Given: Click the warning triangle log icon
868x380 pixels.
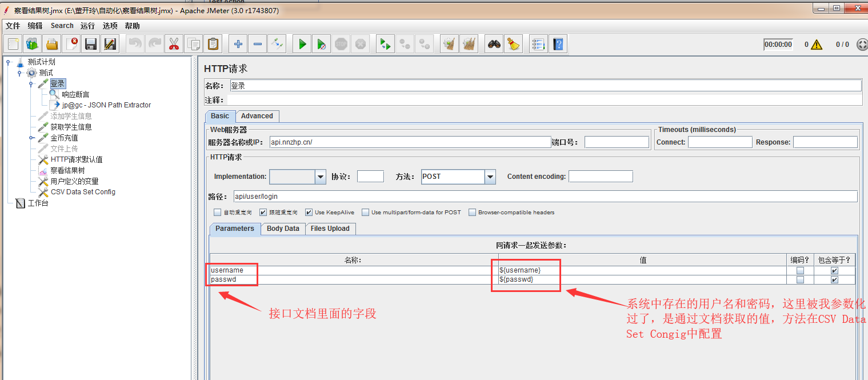Looking at the screenshot, I should (816, 45).
